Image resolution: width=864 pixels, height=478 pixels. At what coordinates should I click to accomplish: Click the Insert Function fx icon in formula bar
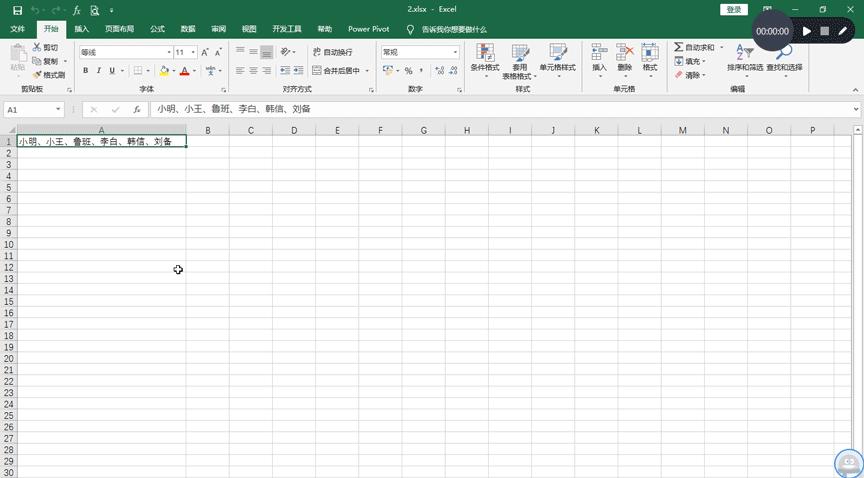coord(137,109)
